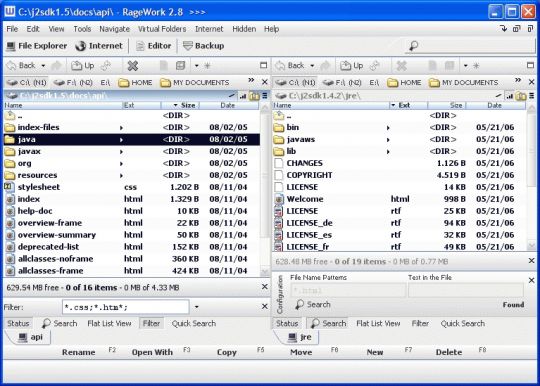Image resolution: width=540 pixels, height=386 pixels.
Task: Expand the javax folder arrow
Action: click(x=121, y=152)
